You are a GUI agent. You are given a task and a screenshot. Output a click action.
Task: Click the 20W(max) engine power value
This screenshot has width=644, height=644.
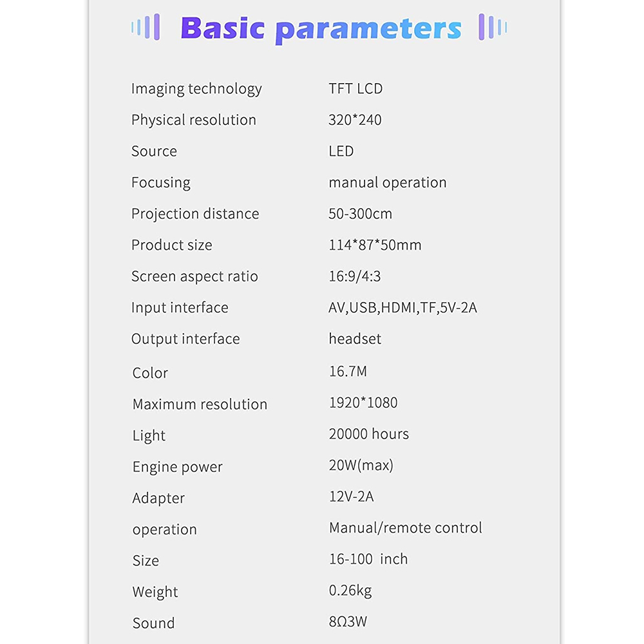pos(361,466)
